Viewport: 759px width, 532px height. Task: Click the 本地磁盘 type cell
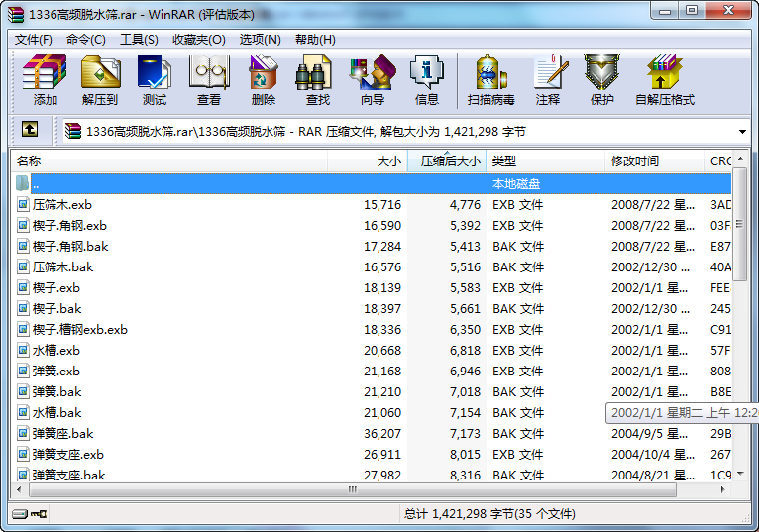[516, 183]
